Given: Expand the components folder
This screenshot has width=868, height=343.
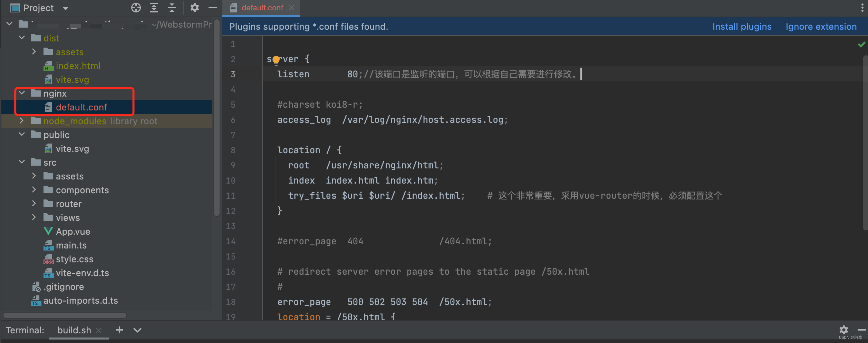Looking at the screenshot, I should pyautogui.click(x=34, y=190).
